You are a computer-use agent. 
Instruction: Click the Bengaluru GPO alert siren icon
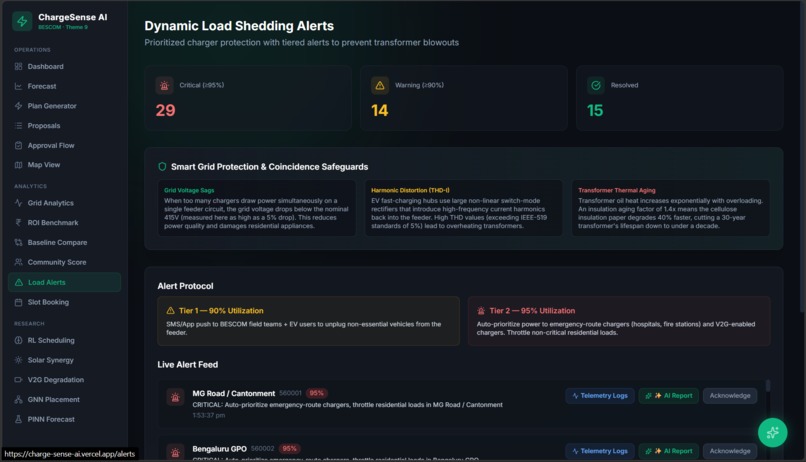pos(175,452)
